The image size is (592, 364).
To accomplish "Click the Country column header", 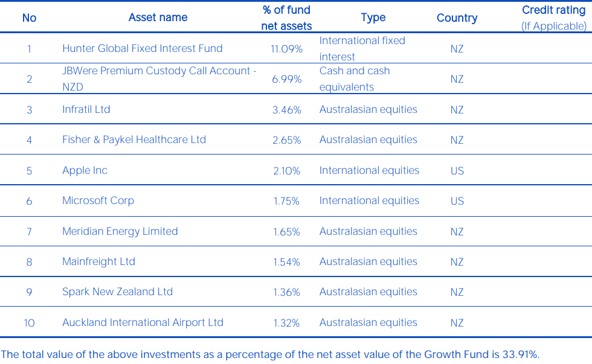I will coord(457,18).
